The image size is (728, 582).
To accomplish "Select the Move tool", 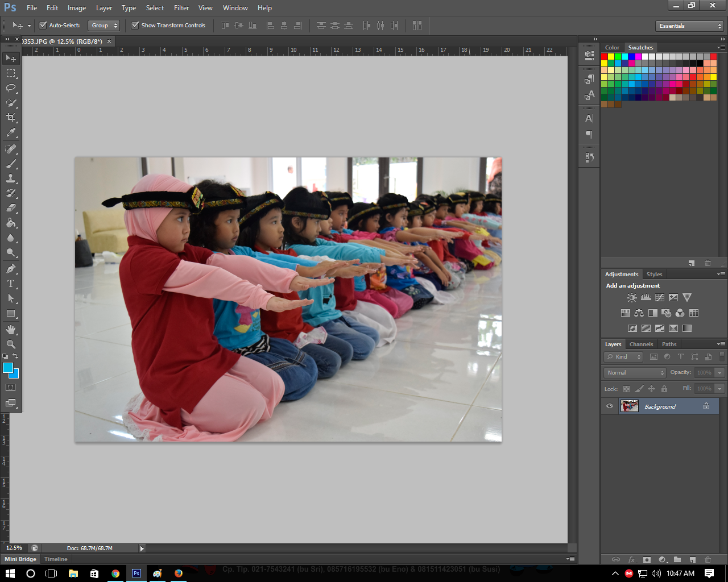I will point(10,58).
